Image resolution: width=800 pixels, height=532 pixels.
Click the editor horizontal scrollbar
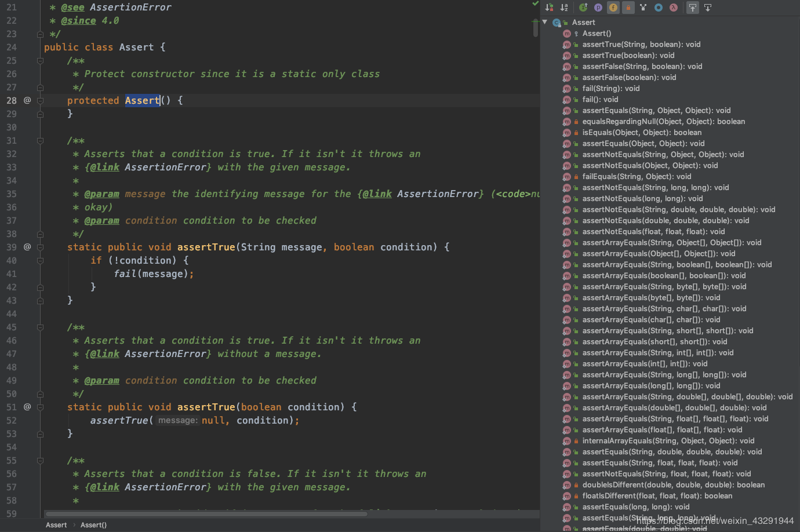pyautogui.click(x=206, y=514)
